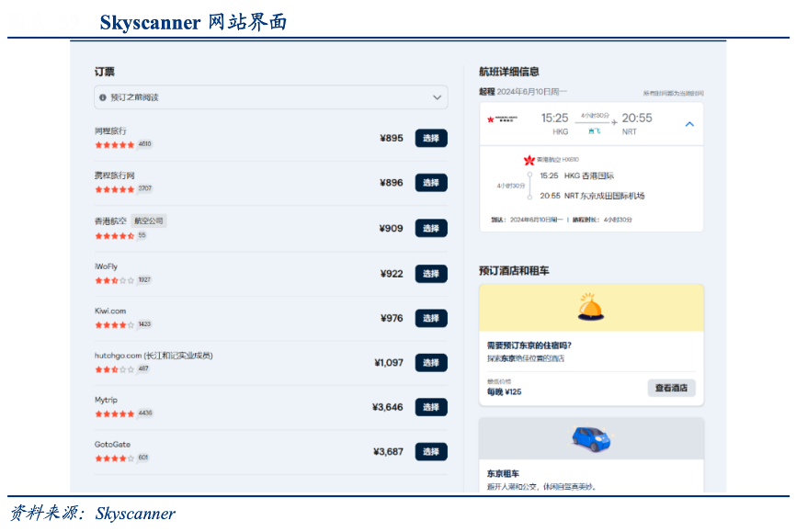
Task: Click the info icon beside 预订之前阅读
Action: tap(103, 97)
